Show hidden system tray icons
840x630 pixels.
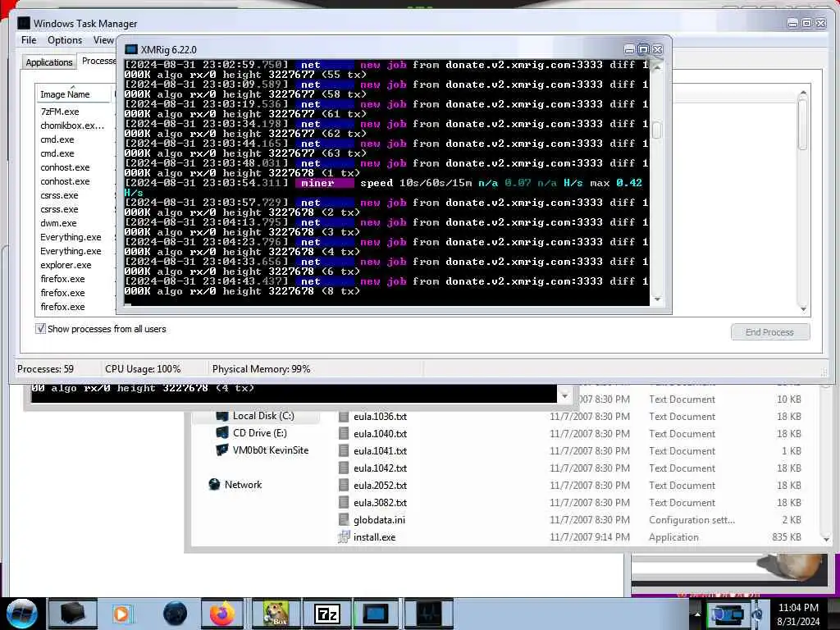point(697,614)
